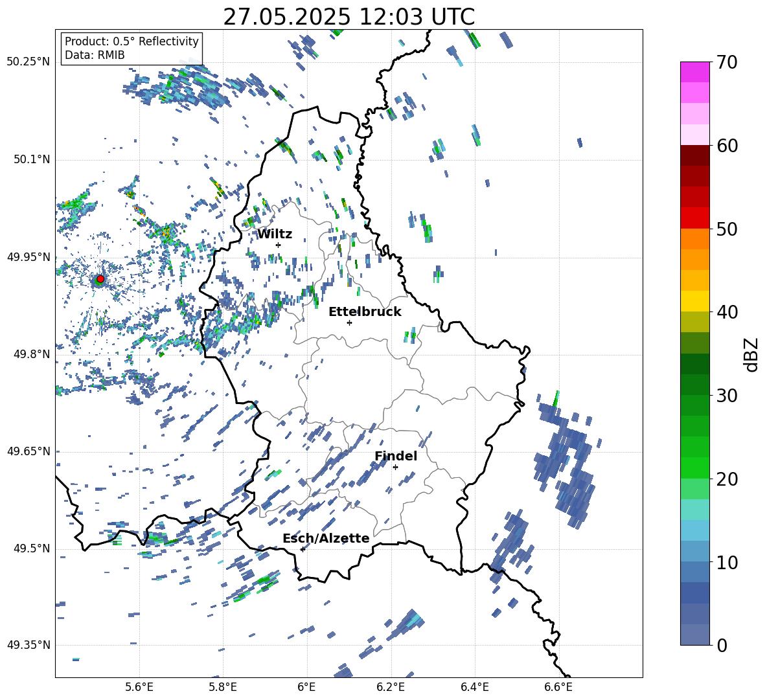The height and width of the screenshot is (700, 767).
Task: Click the yellow colorbar segment at 40
Action: [x=695, y=301]
